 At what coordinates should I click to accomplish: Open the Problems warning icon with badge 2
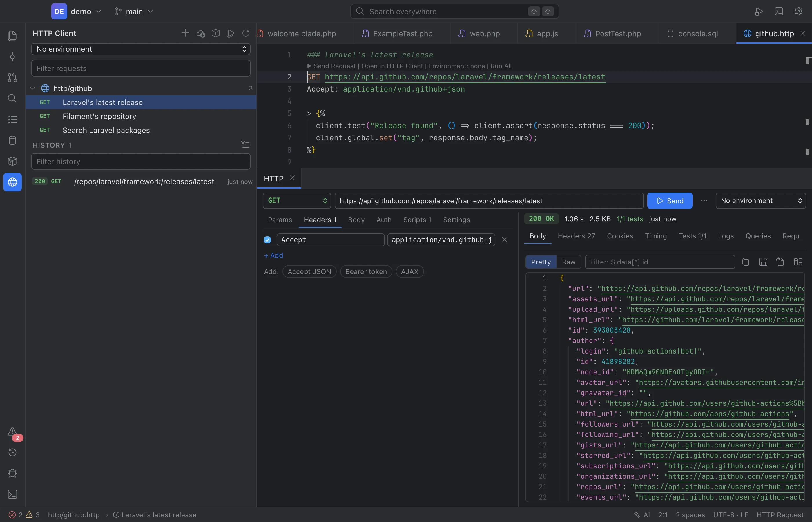12,432
